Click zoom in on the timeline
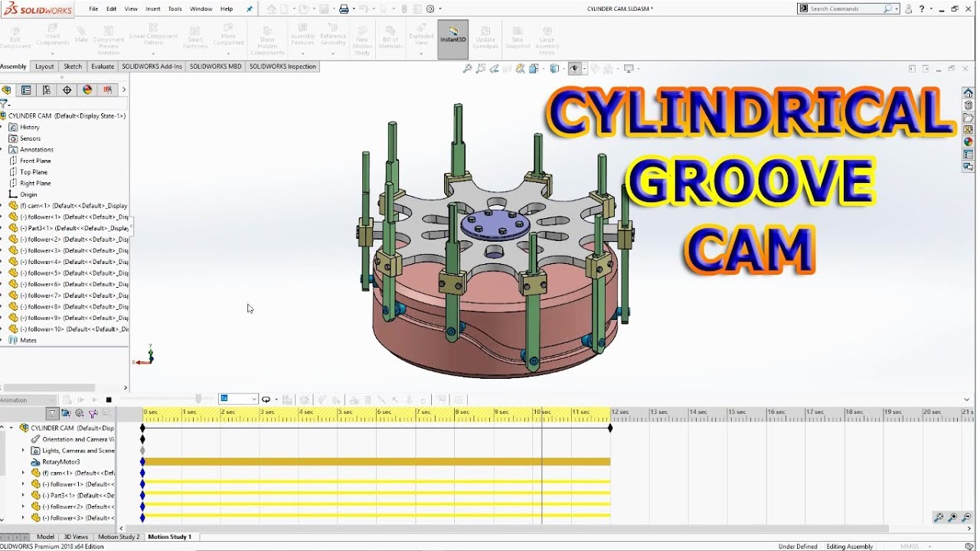Viewport: 980px width, 551px height. click(952, 518)
